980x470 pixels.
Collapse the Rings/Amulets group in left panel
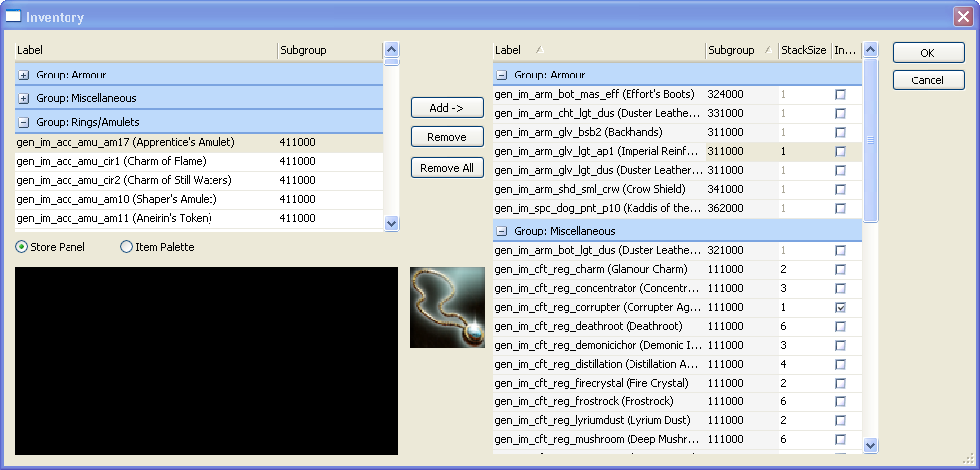(x=24, y=122)
